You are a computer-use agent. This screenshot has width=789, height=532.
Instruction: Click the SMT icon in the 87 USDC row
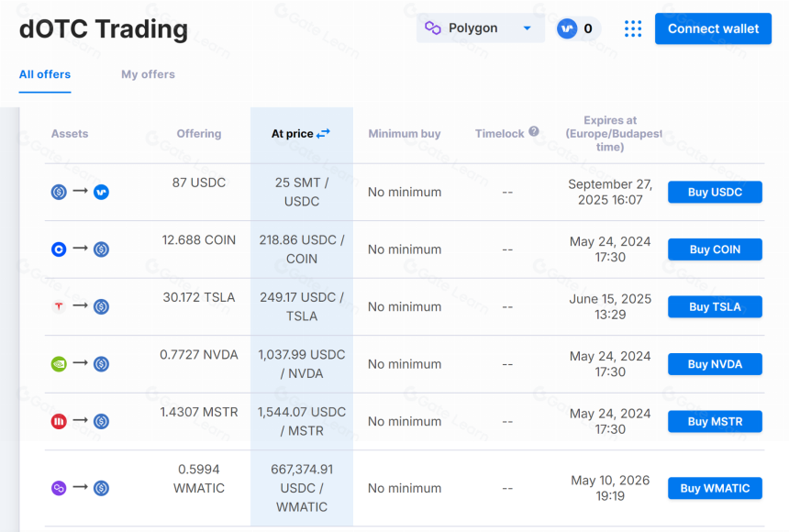coord(101,192)
